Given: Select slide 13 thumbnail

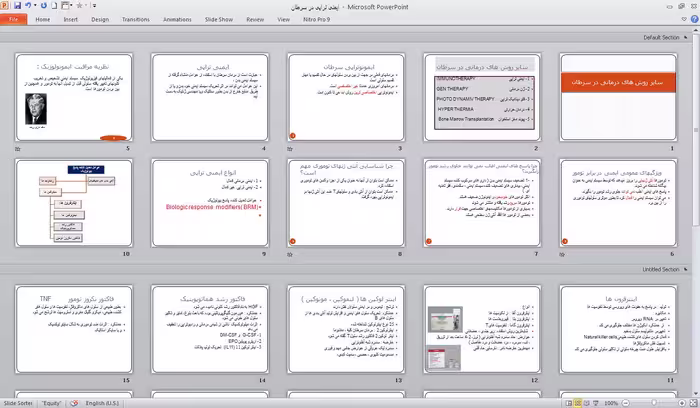Looking at the screenshot, I should click(x=346, y=329).
